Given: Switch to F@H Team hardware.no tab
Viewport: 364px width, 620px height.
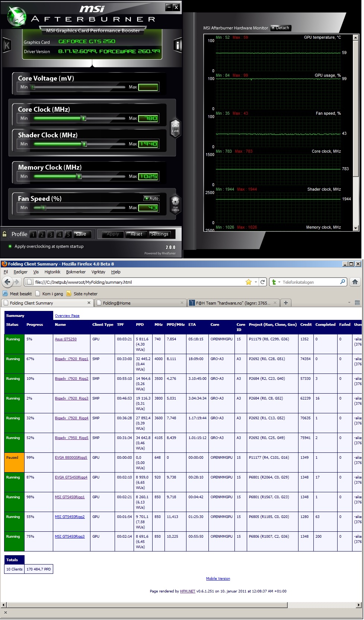Looking at the screenshot, I should (233, 303).
